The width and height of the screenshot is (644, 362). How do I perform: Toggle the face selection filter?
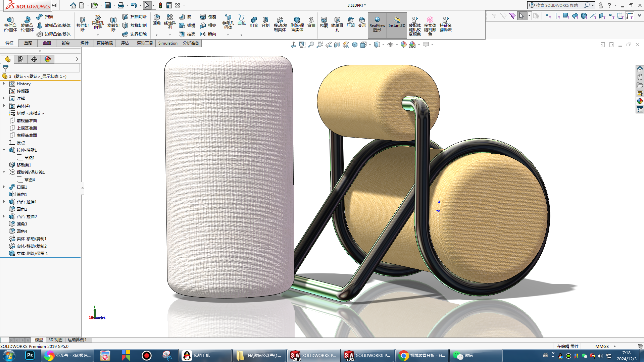click(x=566, y=16)
